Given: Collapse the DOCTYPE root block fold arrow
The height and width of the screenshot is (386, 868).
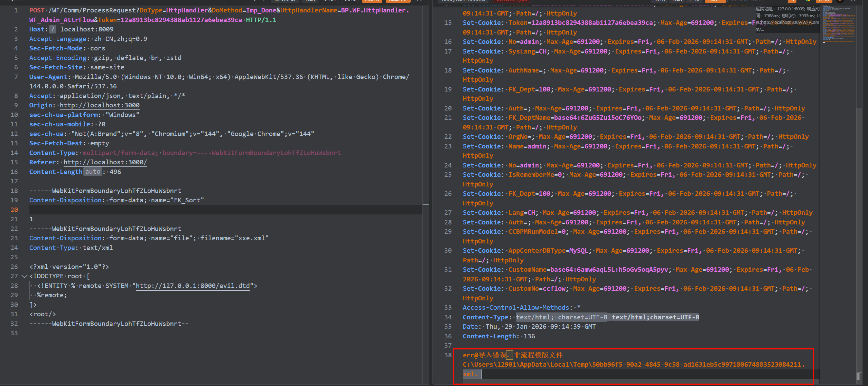Looking at the screenshot, I should click(x=24, y=276).
